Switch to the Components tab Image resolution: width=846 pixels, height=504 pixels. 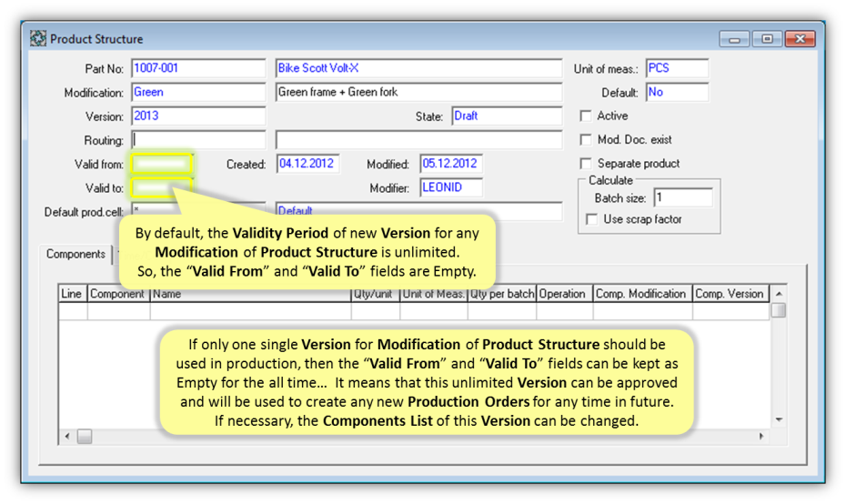coord(76,255)
